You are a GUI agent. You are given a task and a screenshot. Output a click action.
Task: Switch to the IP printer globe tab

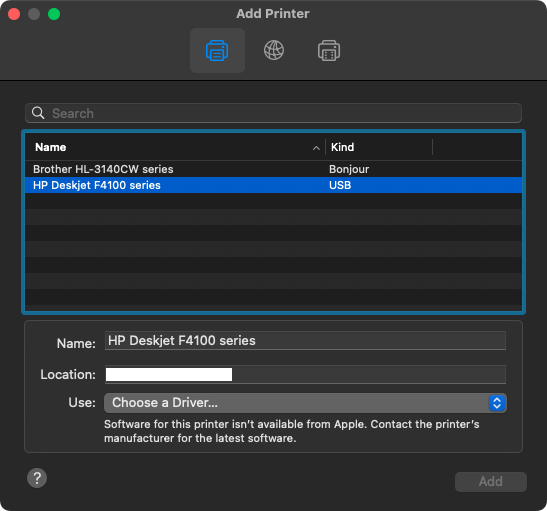point(274,51)
